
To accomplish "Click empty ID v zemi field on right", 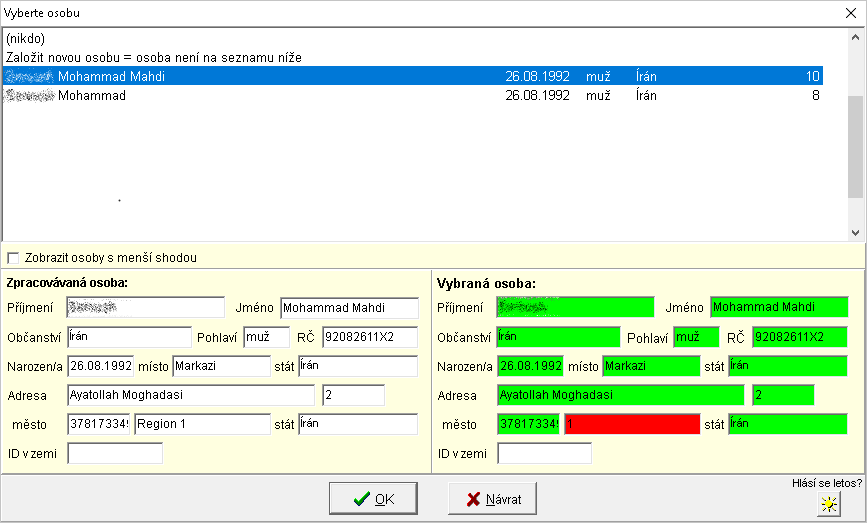I will point(544,454).
